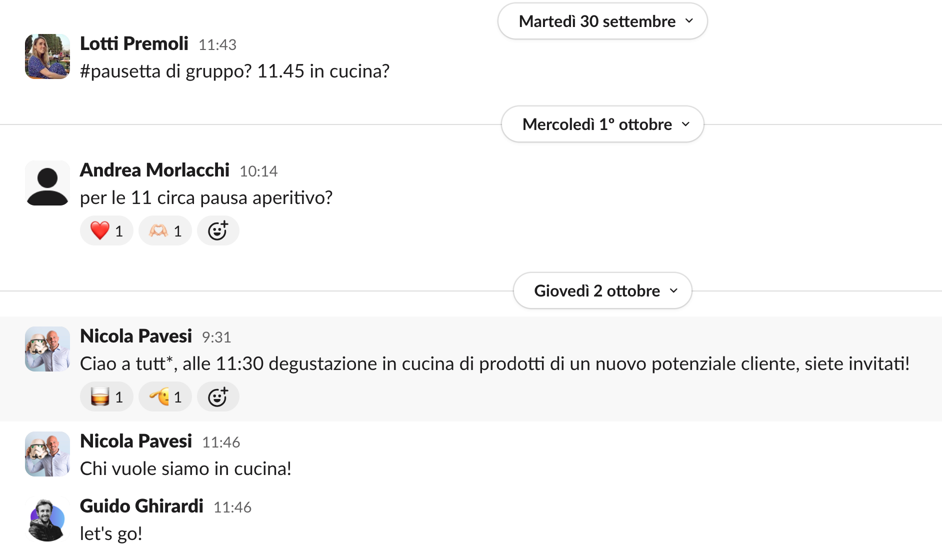Open the add reaction picker on Nicola's degustazione message
The image size is (942, 560).
(x=218, y=396)
